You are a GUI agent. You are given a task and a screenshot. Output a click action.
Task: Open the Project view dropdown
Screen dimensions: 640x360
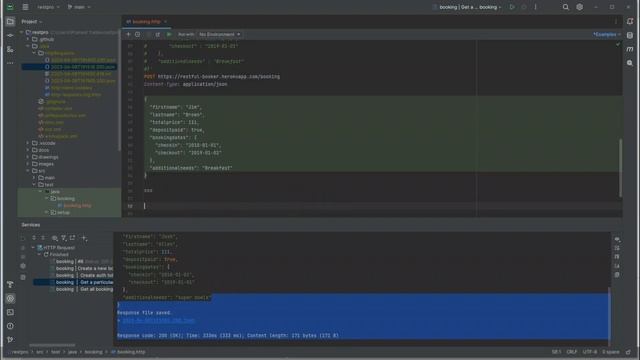point(32,22)
